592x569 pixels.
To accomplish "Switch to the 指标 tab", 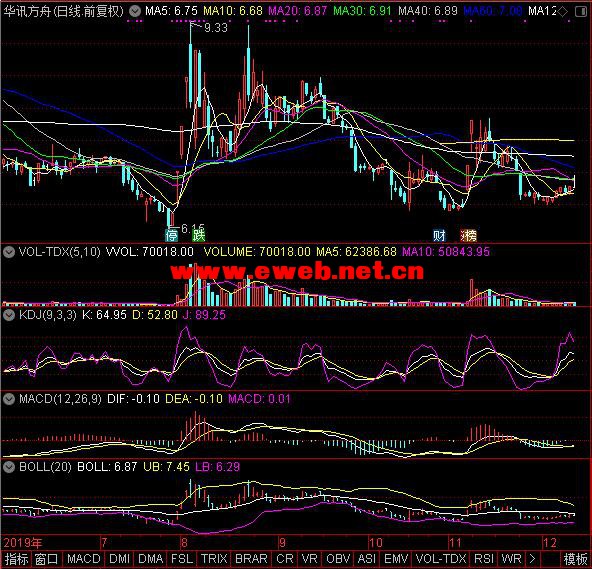I will (16, 559).
